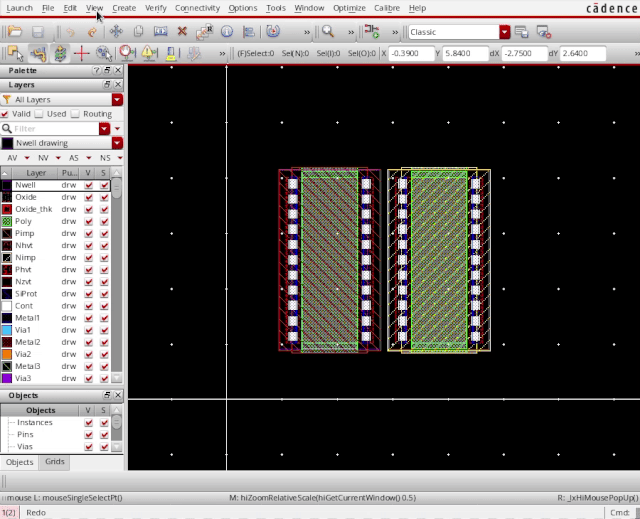This screenshot has width=640, height=519.
Task: Click the red crosshair icon
Action: pos(83,52)
